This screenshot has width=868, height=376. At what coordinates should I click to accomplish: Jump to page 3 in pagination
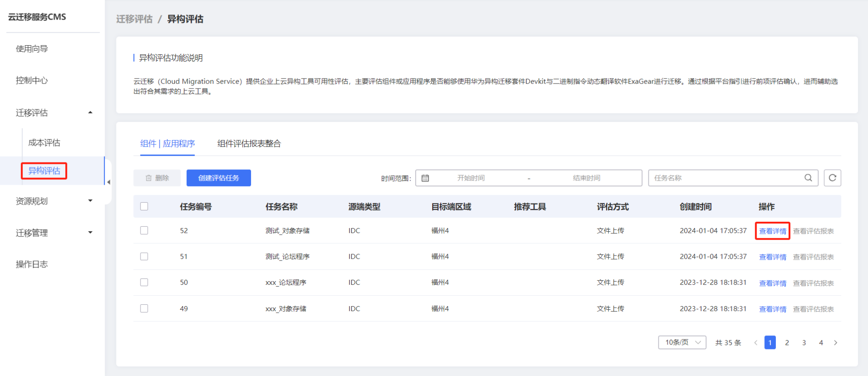point(804,343)
